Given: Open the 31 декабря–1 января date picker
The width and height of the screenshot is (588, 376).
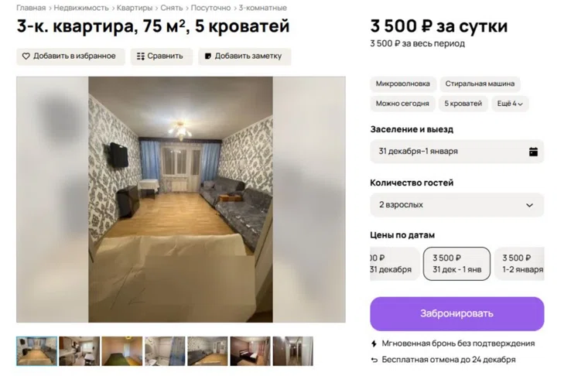Looking at the screenshot, I should pyautogui.click(x=456, y=152).
